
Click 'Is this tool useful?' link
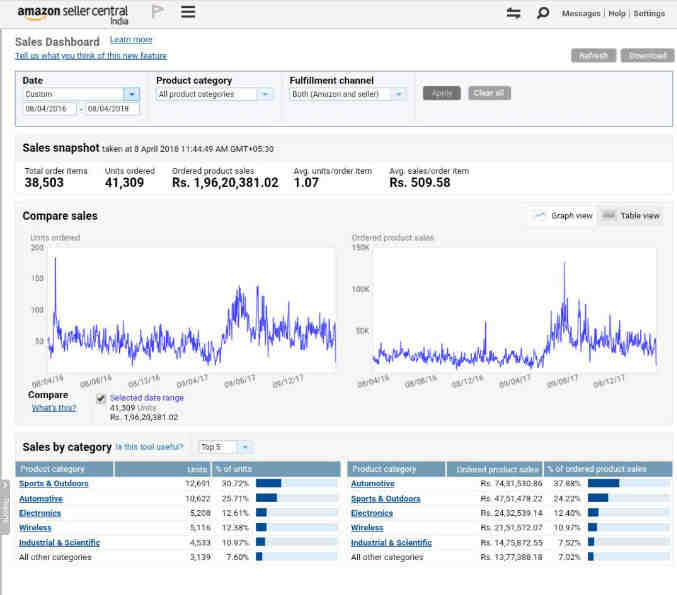coord(149,446)
